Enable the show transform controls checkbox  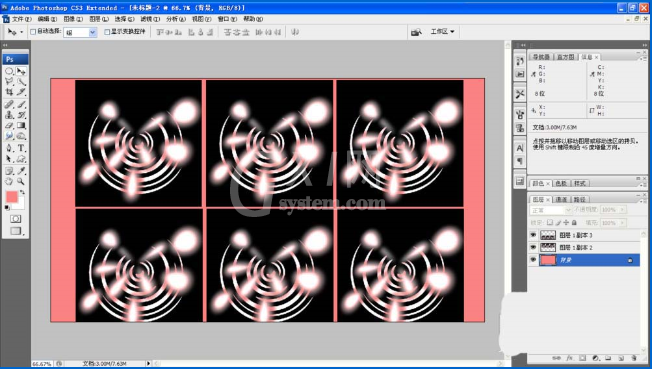(107, 32)
